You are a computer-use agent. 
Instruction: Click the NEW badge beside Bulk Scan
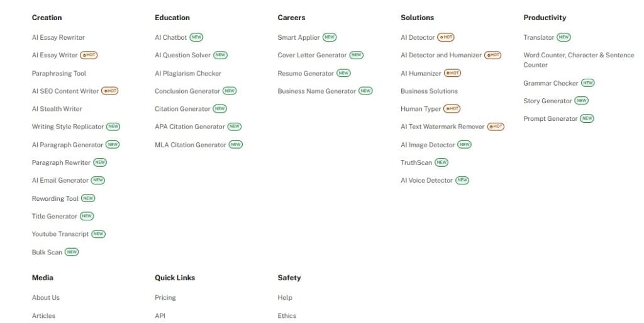72,252
